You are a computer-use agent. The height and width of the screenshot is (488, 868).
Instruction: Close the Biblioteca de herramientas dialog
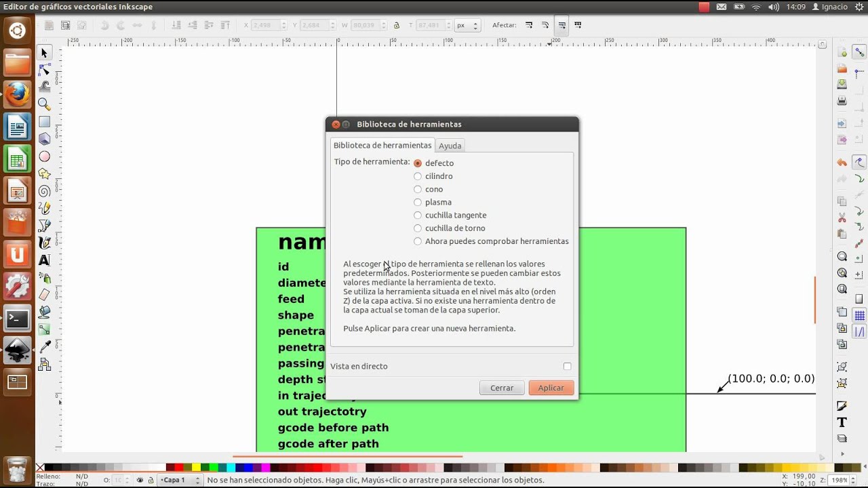(336, 124)
